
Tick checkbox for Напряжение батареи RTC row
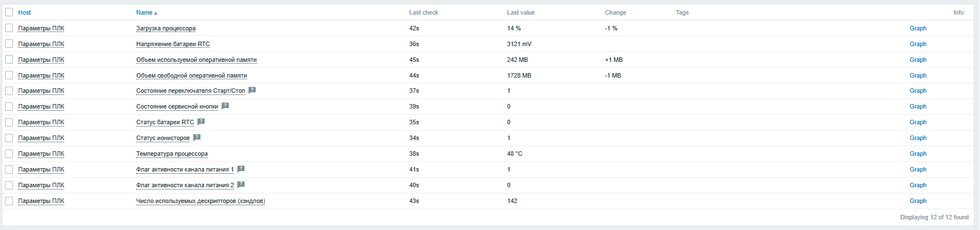9,44
